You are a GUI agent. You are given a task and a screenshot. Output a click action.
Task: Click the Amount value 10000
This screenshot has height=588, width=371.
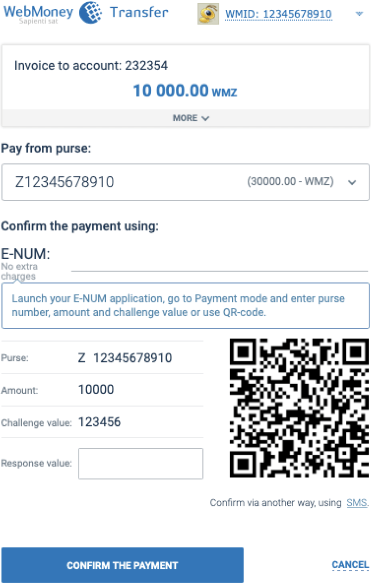pyautogui.click(x=96, y=390)
